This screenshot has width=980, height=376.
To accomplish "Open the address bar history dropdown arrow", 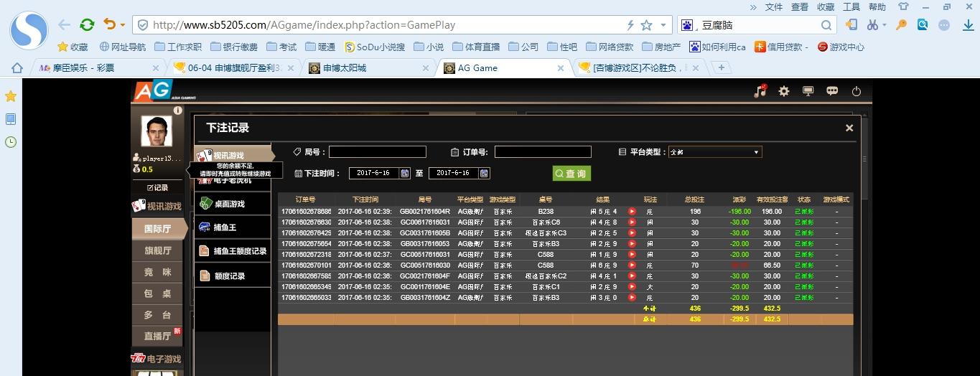I will [663, 25].
